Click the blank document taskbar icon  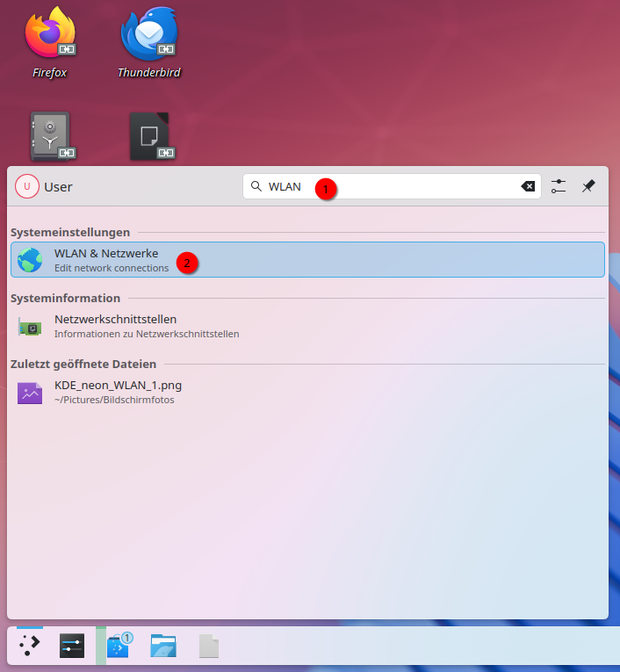pos(209,647)
